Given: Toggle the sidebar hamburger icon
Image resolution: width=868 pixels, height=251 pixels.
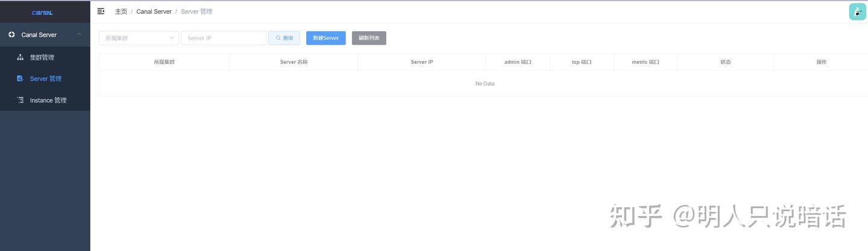Looking at the screenshot, I should pyautogui.click(x=101, y=11).
